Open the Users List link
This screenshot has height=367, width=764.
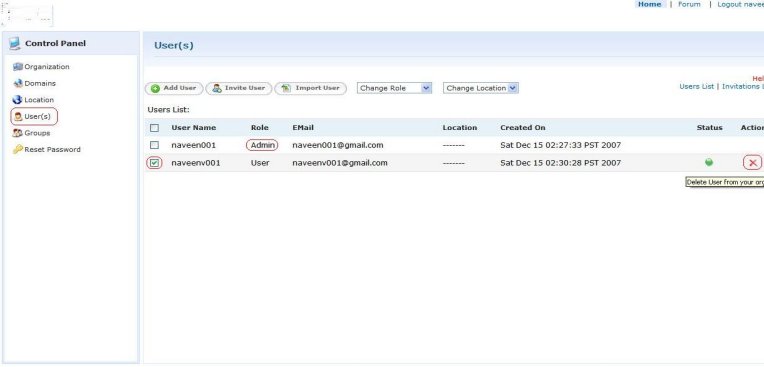[x=696, y=86]
